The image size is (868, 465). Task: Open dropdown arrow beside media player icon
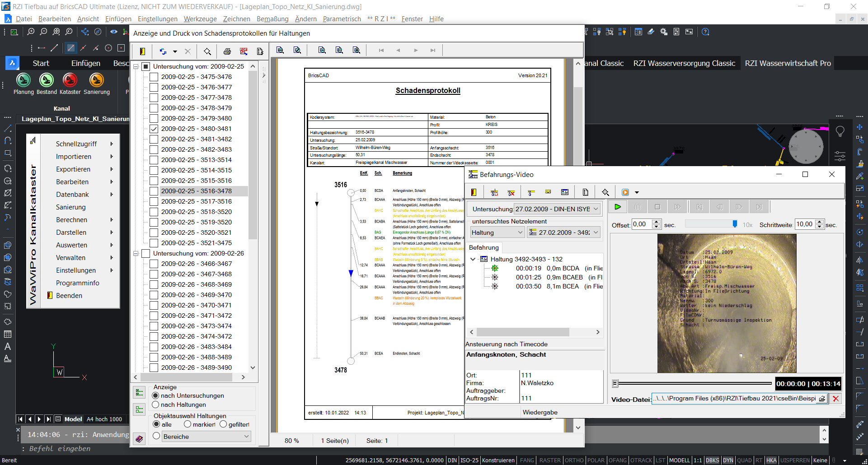(637, 192)
